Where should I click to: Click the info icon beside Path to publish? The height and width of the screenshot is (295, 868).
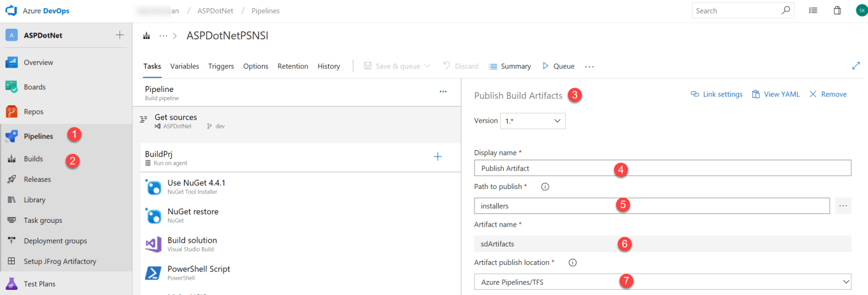pyautogui.click(x=545, y=187)
